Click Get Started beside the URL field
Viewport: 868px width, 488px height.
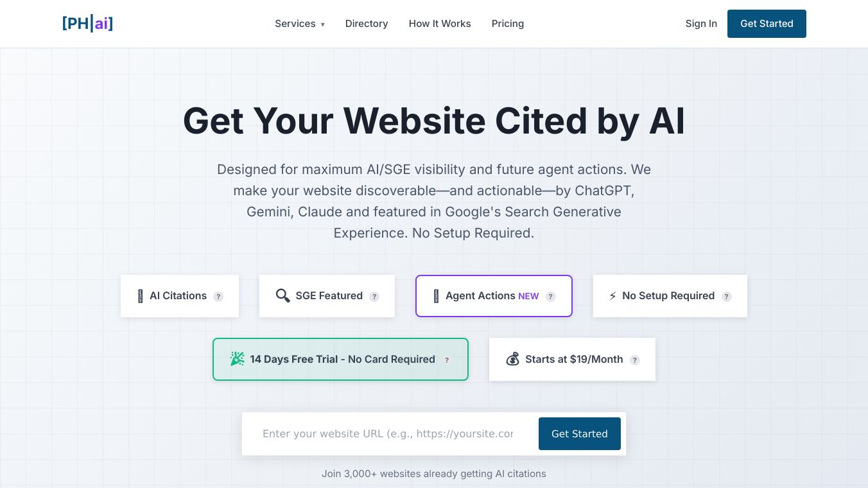(579, 433)
